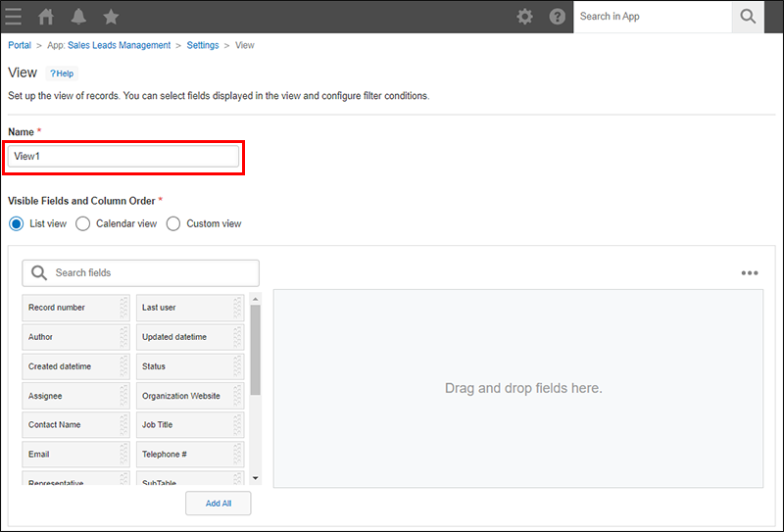The height and width of the screenshot is (532, 784).
Task: Choose the Custom view radio button
Action: (173, 223)
